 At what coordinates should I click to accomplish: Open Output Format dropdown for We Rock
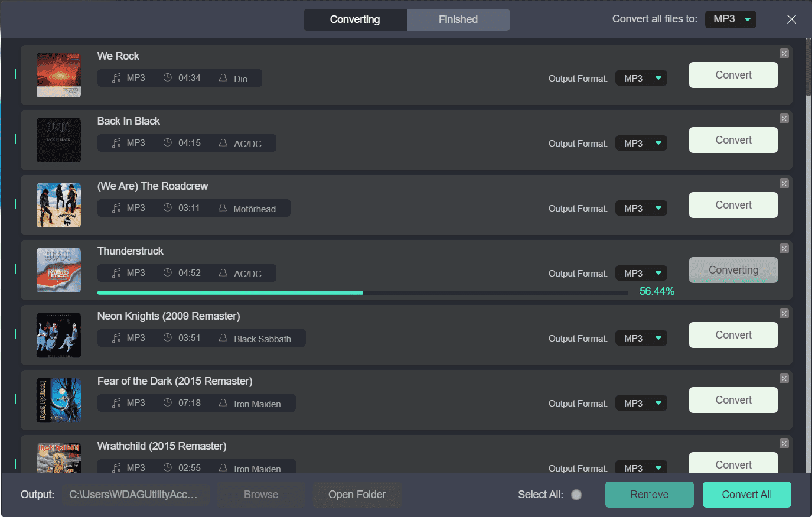point(641,79)
